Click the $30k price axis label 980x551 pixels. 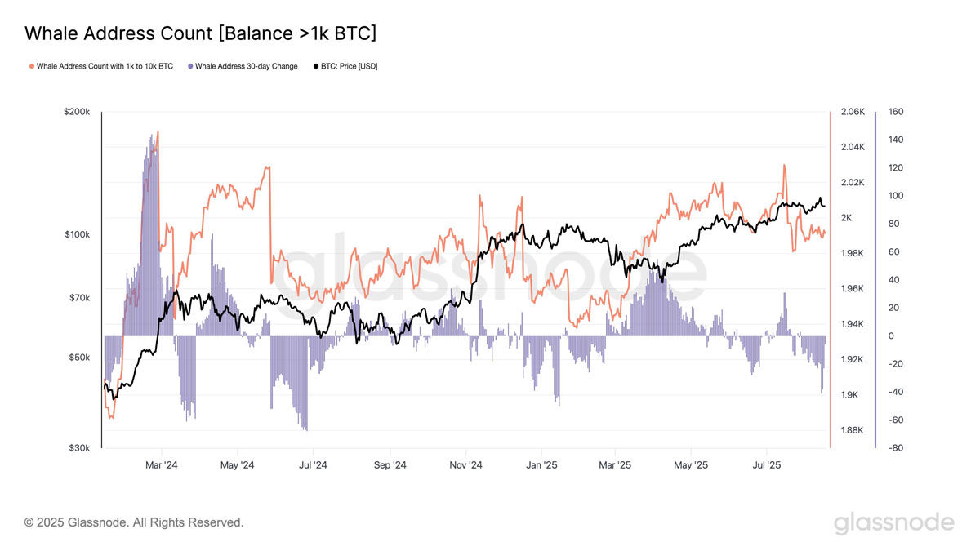[x=78, y=448]
